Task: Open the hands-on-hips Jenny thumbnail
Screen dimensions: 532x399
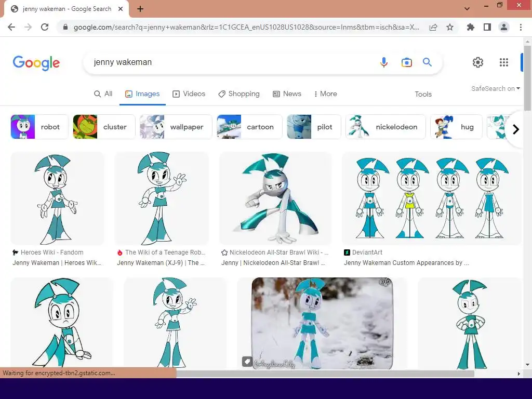Action: pos(470,323)
